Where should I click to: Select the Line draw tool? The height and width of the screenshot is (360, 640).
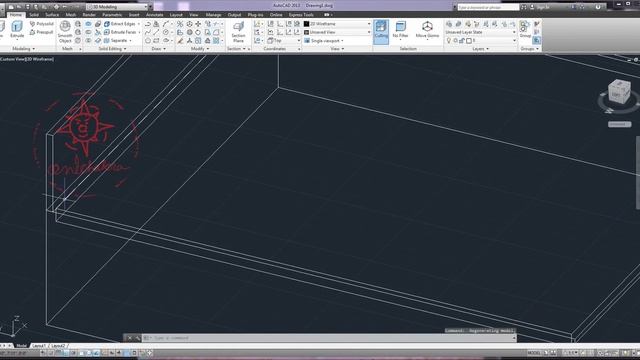click(x=157, y=32)
